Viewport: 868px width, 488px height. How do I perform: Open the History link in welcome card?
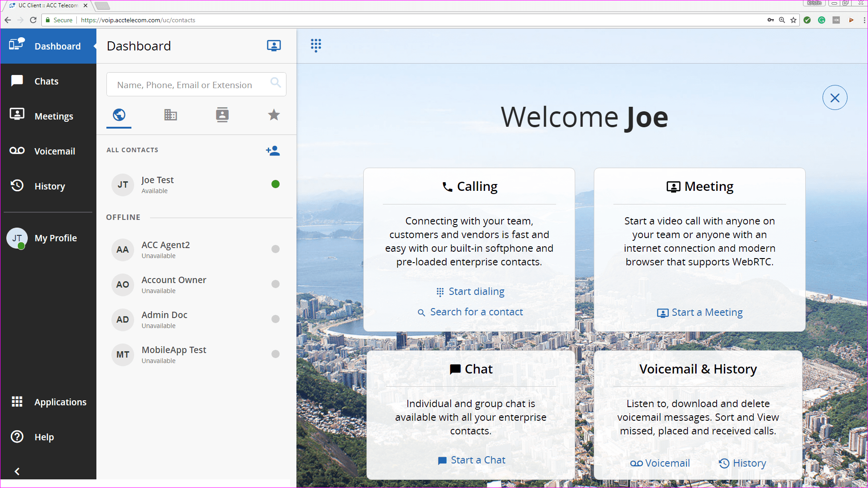coord(743,463)
